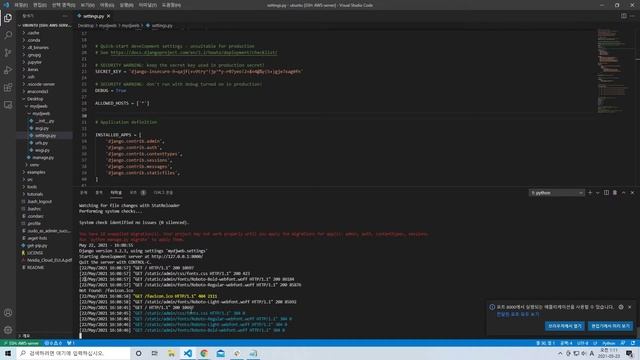Open the Selection menu
This screenshot has height=360, width=640.
(x=63, y=5)
